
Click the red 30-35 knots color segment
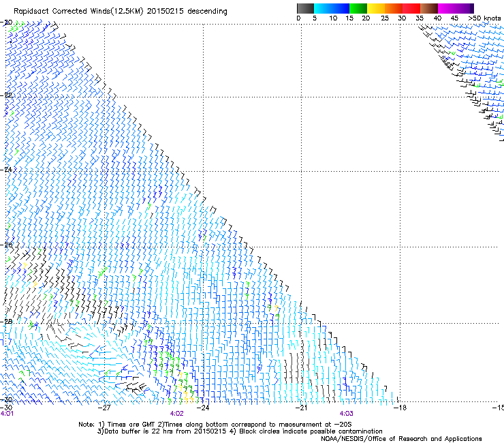click(x=411, y=8)
